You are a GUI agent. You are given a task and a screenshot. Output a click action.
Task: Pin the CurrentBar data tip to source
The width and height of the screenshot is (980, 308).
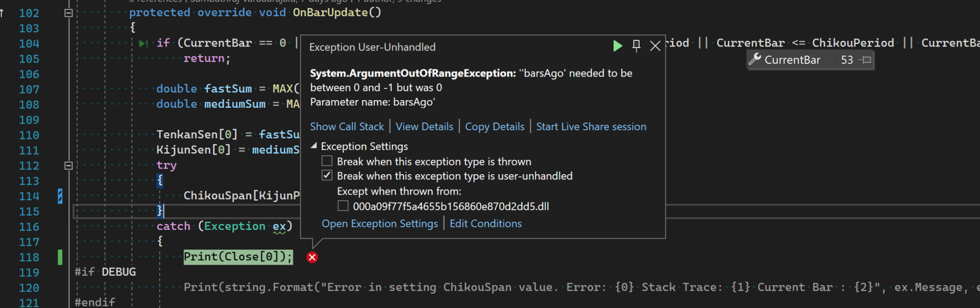click(x=865, y=60)
